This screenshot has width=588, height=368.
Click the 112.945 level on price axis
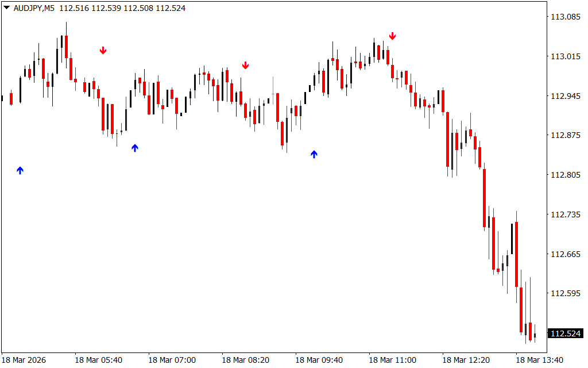[x=565, y=96]
